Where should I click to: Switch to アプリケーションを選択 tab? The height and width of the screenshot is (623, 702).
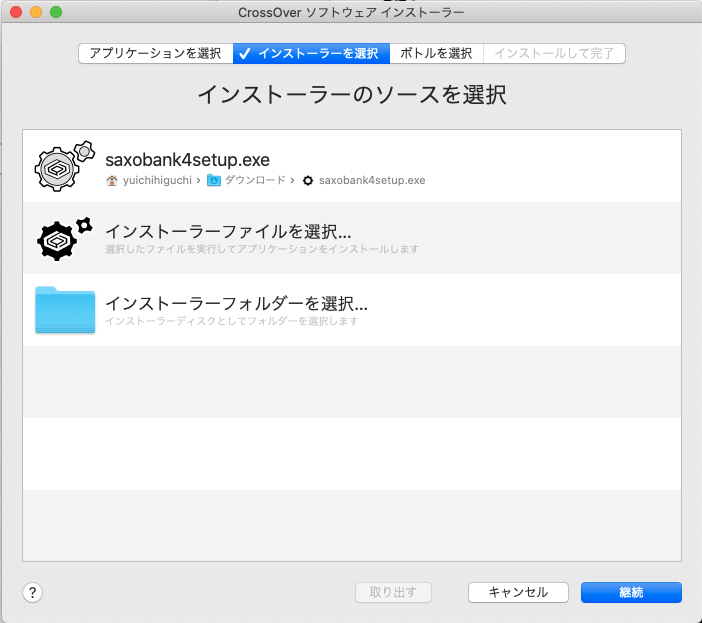coord(155,53)
